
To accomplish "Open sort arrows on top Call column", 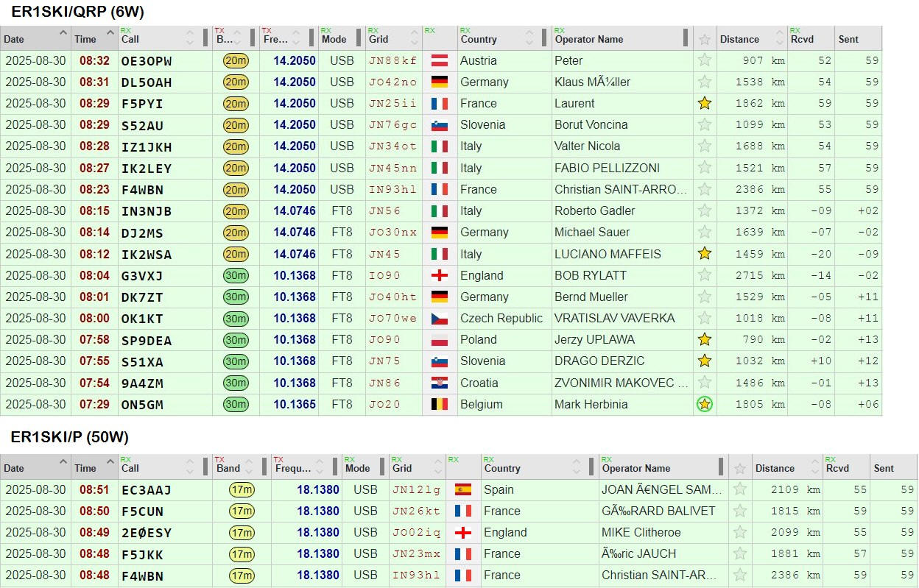I will coord(191,38).
